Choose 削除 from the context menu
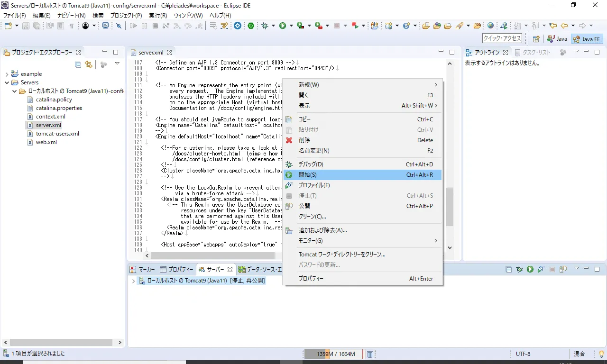This screenshot has width=607, height=364. click(363, 140)
